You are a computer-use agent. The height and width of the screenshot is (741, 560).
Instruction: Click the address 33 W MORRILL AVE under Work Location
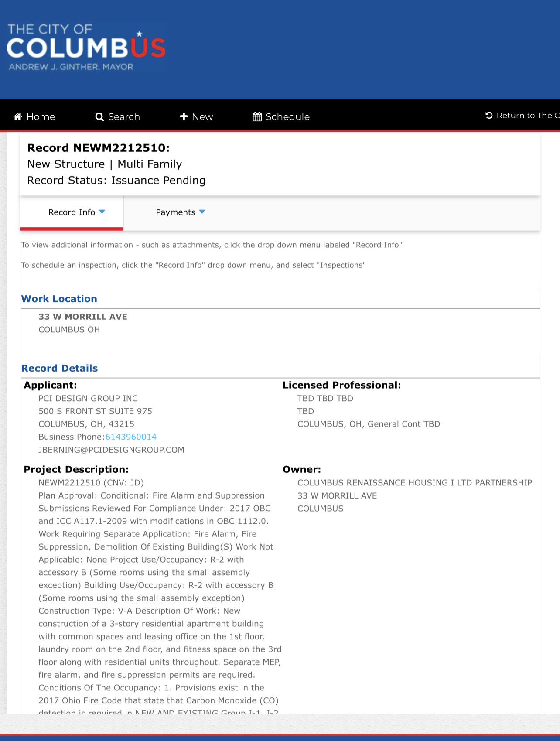click(83, 317)
